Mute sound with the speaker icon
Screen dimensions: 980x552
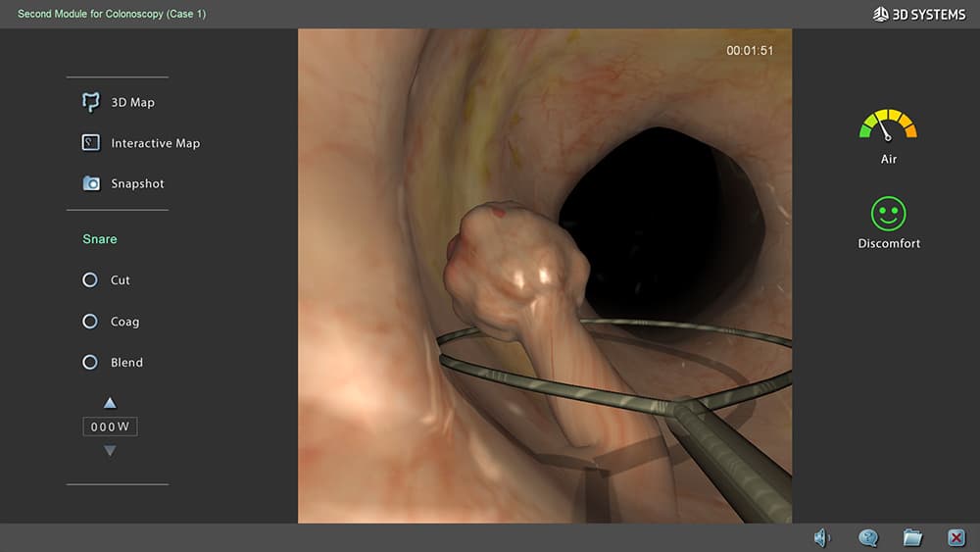pyautogui.click(x=822, y=537)
